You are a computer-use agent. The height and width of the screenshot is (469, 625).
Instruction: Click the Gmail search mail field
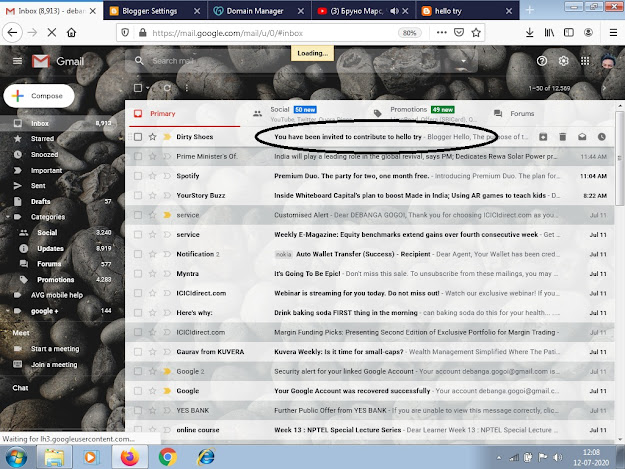click(303, 61)
